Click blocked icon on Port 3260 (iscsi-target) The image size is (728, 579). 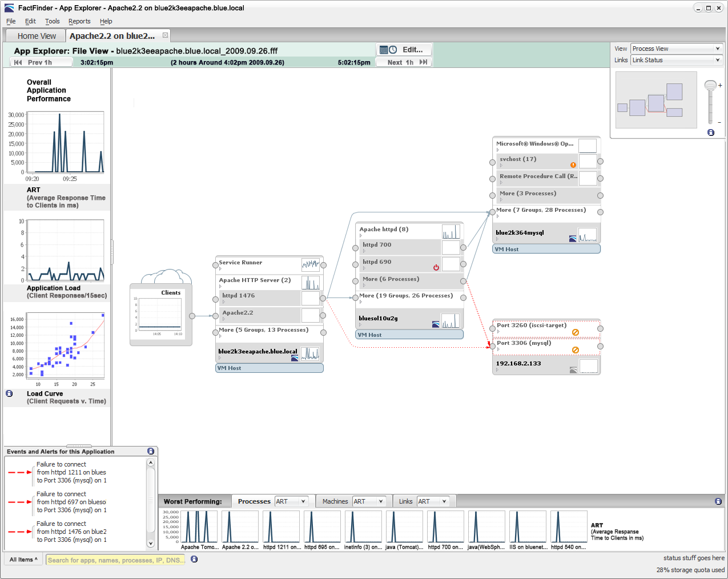576,332
